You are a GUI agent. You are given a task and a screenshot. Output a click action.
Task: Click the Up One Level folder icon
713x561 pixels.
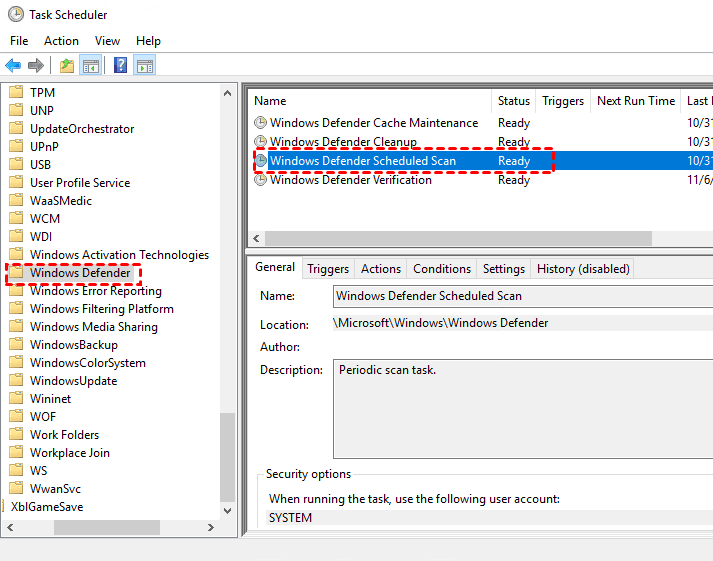coord(67,65)
